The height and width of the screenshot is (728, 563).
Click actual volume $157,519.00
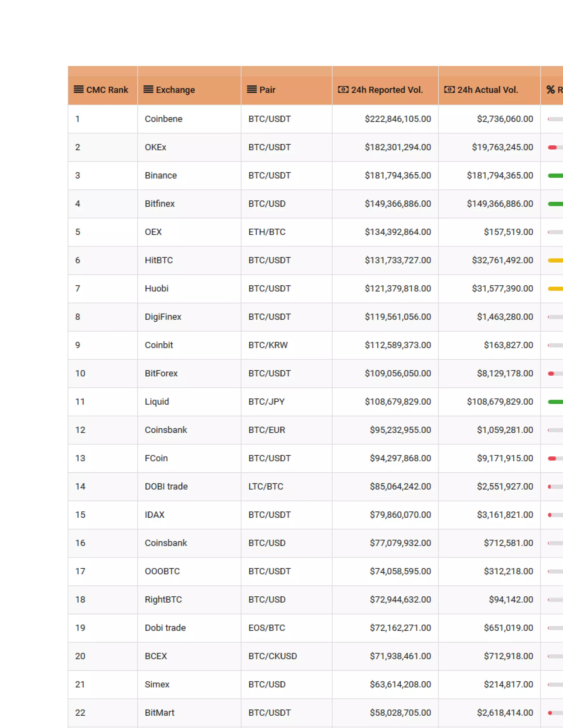[x=508, y=232]
